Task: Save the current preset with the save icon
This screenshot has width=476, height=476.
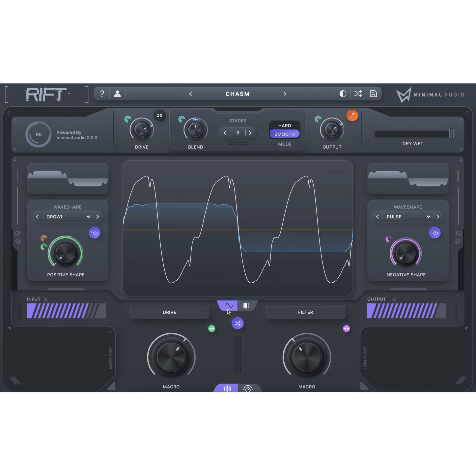Action: (x=373, y=94)
